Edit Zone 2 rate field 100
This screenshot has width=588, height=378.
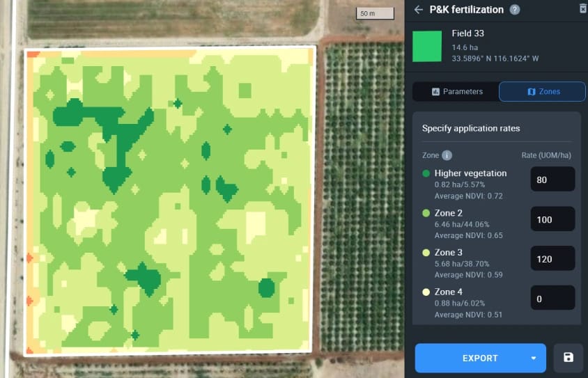[552, 219]
